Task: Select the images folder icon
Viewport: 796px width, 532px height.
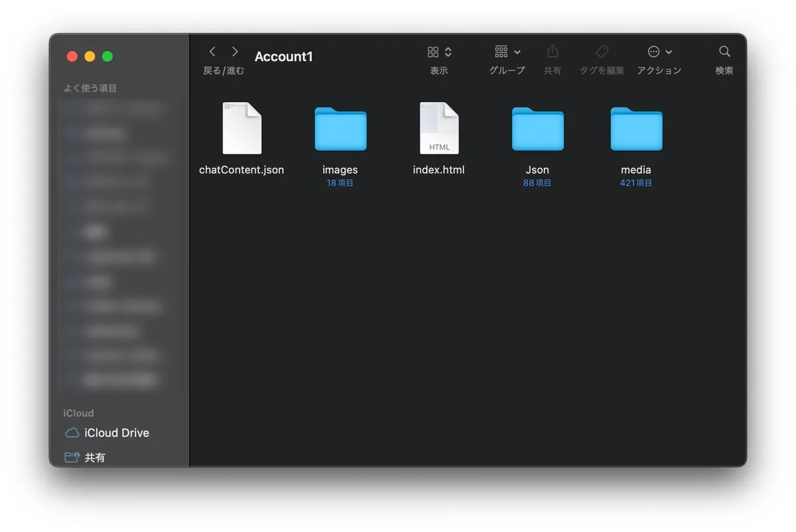Action: point(340,129)
